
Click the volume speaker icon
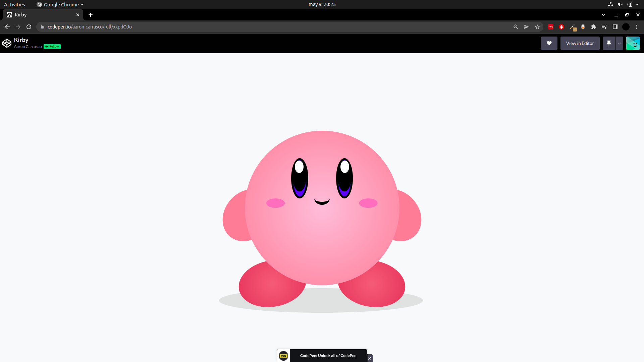[620, 4]
